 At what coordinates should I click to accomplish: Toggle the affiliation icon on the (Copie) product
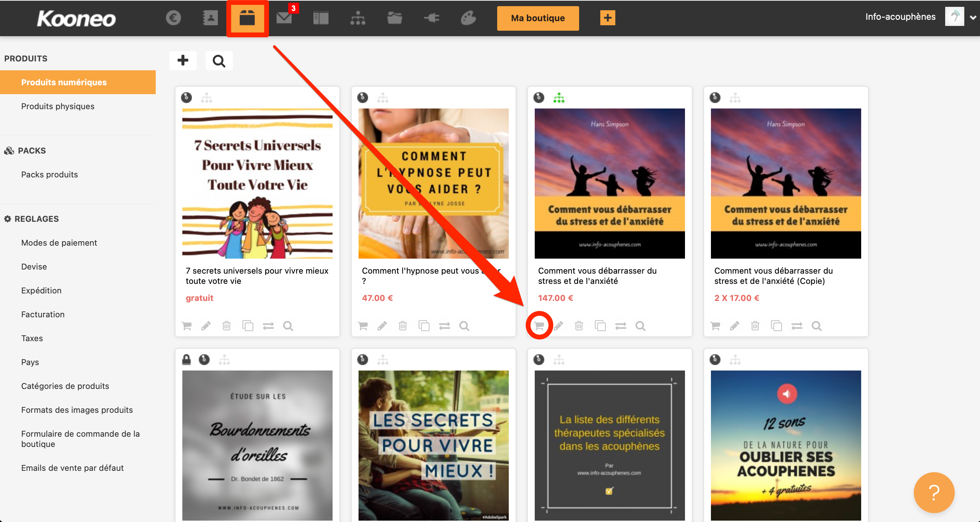pyautogui.click(x=734, y=98)
